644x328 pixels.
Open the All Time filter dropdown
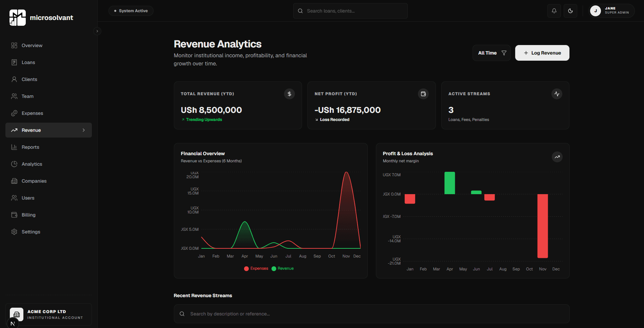tap(491, 53)
